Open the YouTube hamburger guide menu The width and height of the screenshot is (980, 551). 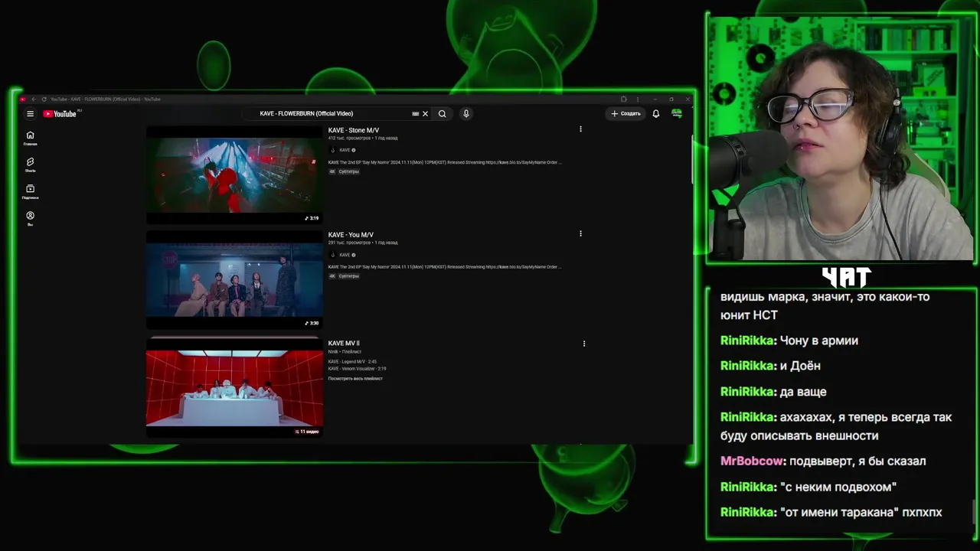[x=30, y=114]
